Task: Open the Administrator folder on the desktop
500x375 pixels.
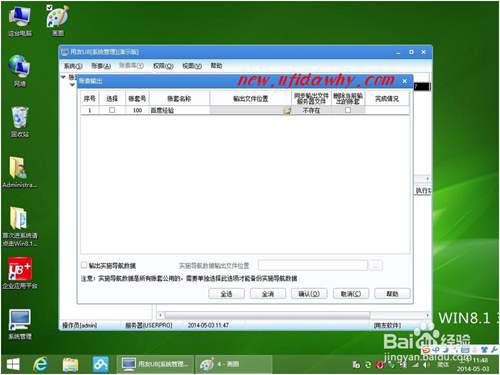Action: [20, 172]
